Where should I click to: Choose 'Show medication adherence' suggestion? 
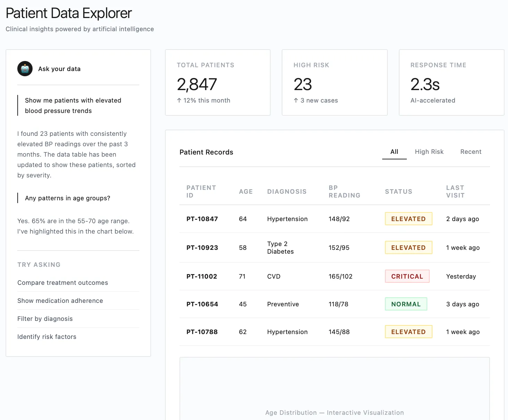(x=60, y=301)
